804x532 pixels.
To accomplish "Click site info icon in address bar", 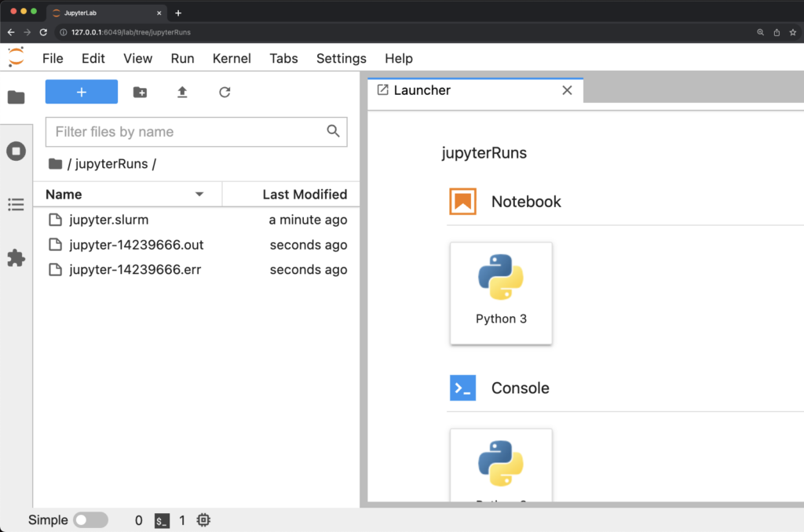I will pyautogui.click(x=63, y=32).
